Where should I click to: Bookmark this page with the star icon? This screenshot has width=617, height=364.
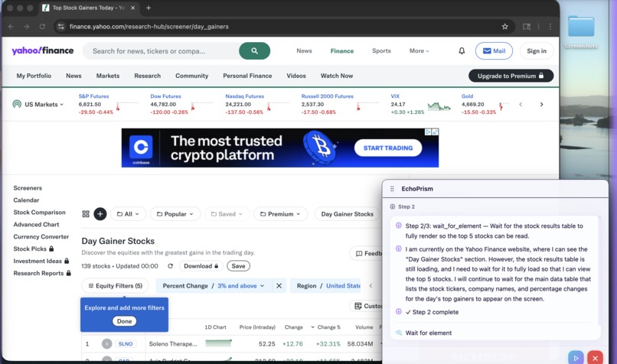point(505,27)
